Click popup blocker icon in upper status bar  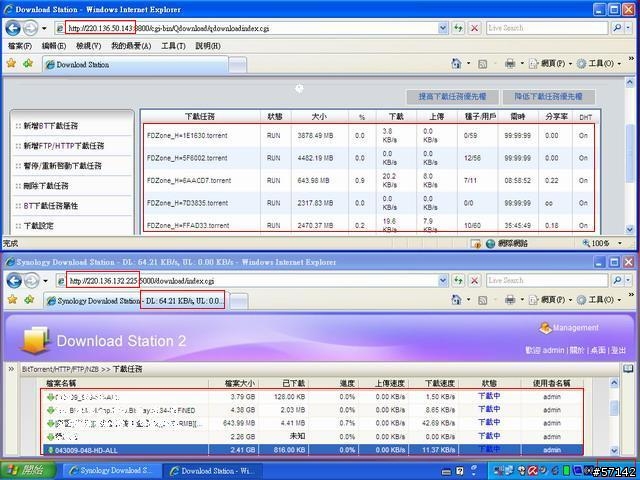(x=476, y=244)
